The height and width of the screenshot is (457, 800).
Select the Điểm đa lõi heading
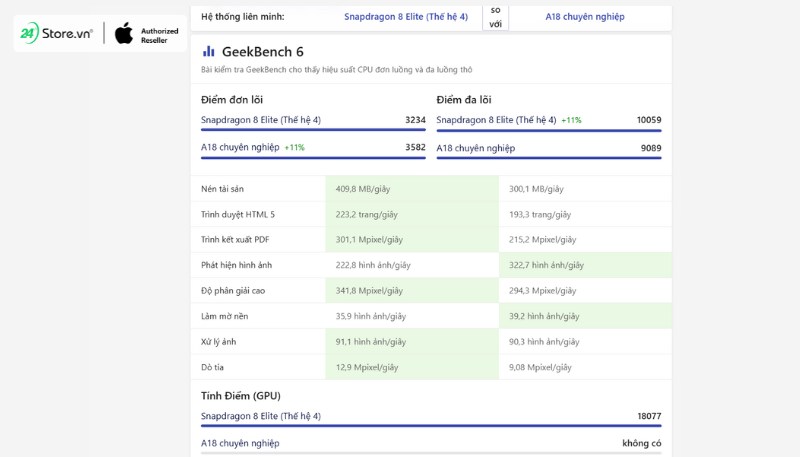(x=464, y=100)
